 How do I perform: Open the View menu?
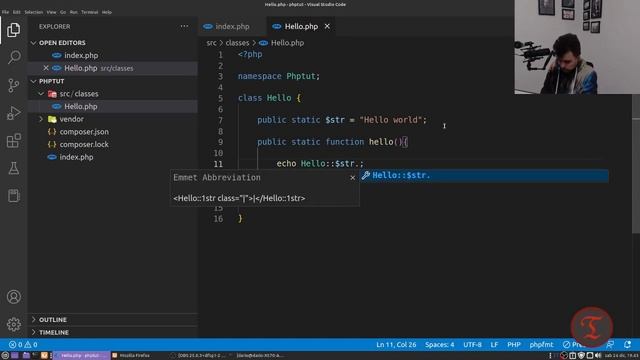point(51,12)
